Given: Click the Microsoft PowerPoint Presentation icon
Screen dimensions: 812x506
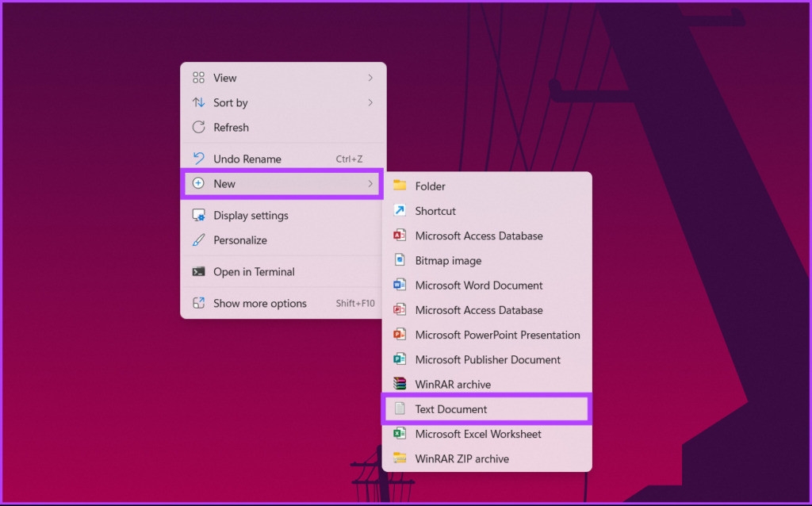Looking at the screenshot, I should 400,335.
